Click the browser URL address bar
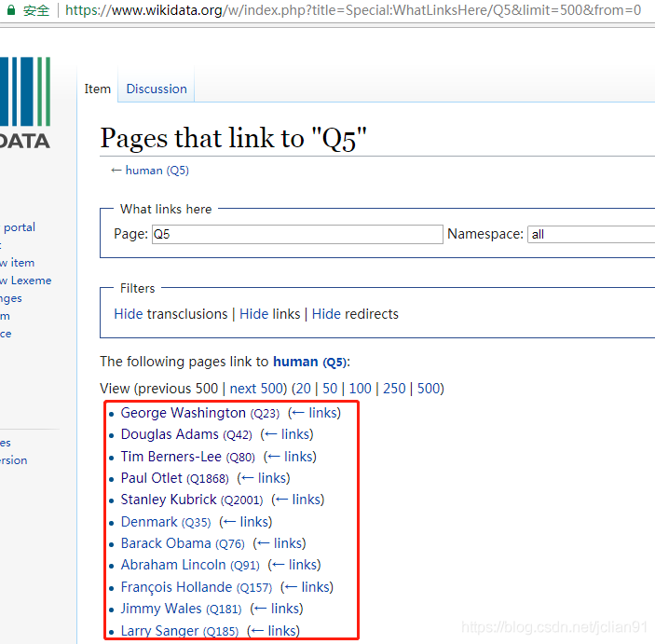Image resolution: width=655 pixels, height=644 pixels. pyautogui.click(x=354, y=11)
